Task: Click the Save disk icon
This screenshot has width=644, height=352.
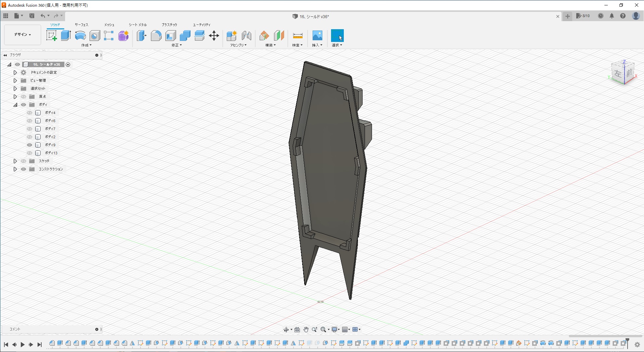Action: [32, 16]
